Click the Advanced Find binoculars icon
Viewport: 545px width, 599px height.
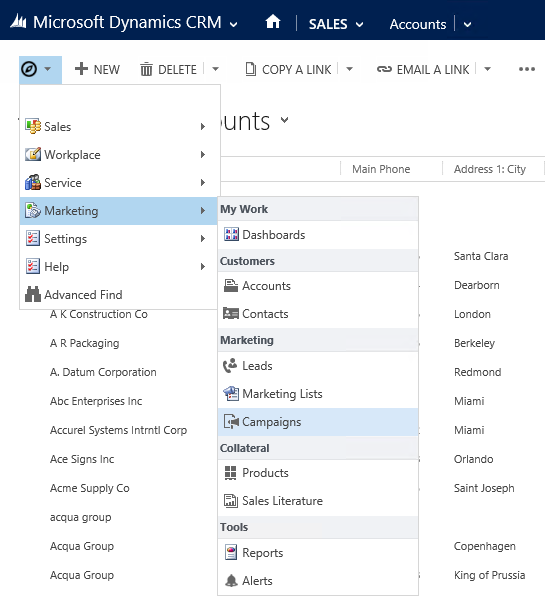click(33, 294)
